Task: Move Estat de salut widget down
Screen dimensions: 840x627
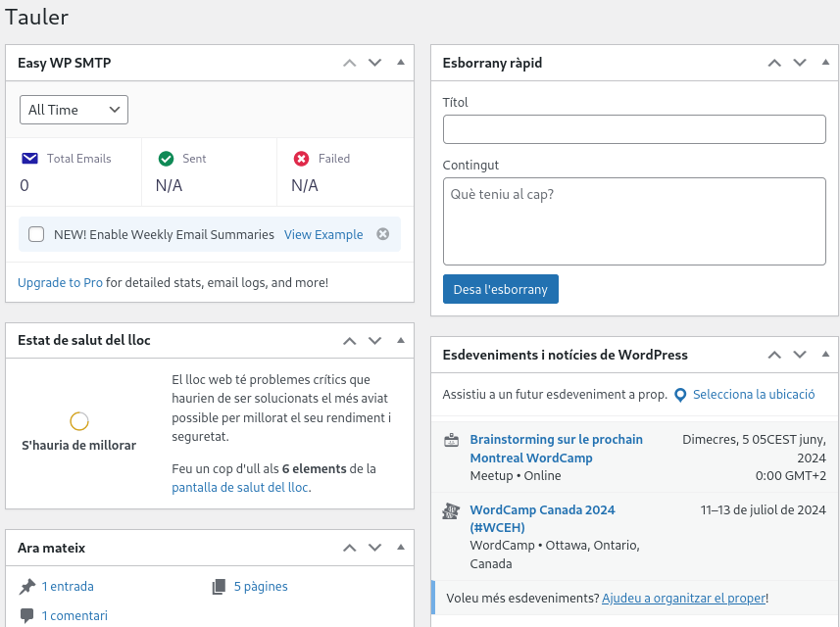Action: (x=374, y=341)
